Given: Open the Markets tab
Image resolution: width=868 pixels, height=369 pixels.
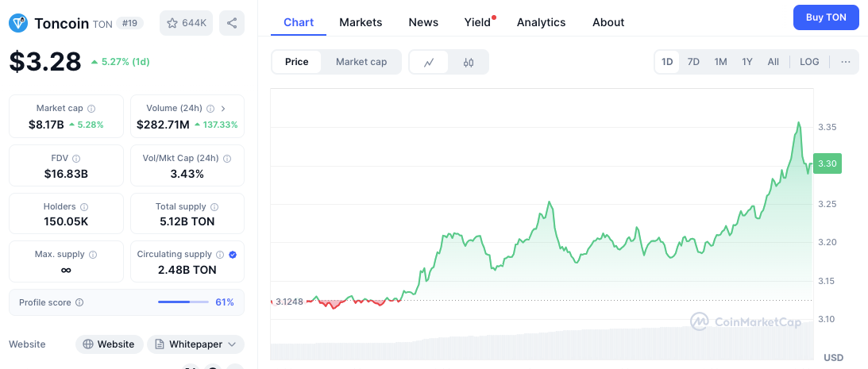Looking at the screenshot, I should (x=361, y=22).
